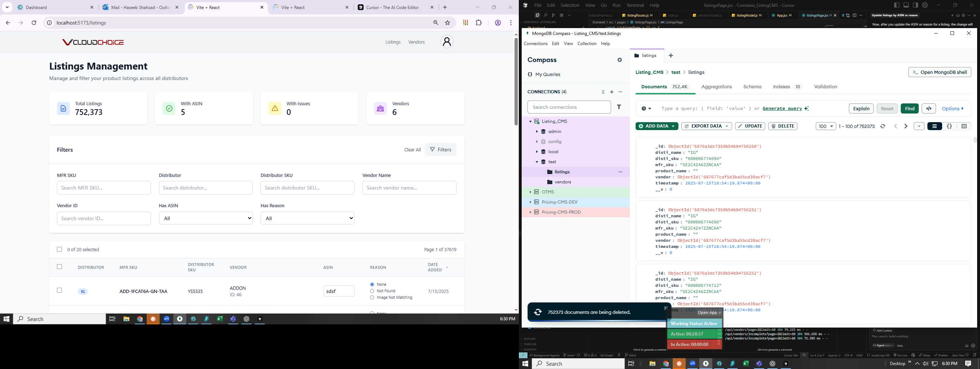This screenshot has width=980, height=369.
Task: Switch to the Schema tab
Action: (752, 87)
